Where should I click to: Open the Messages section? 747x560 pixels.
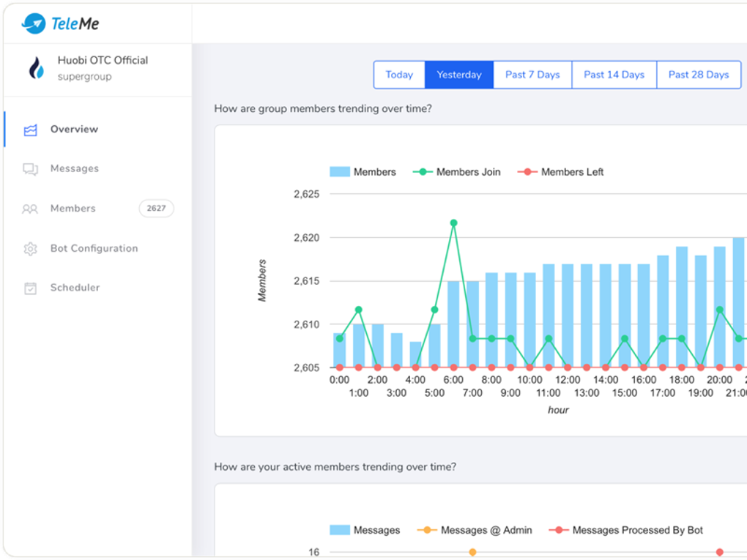pyautogui.click(x=97, y=168)
